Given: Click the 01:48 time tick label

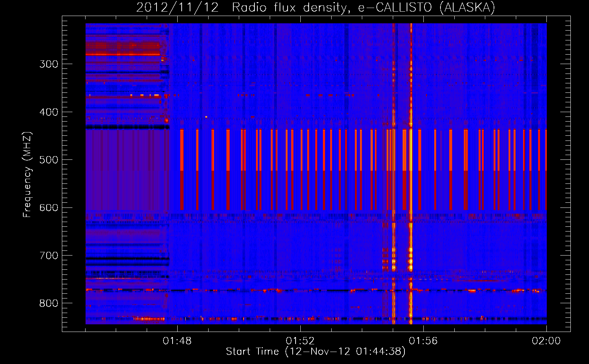Looking at the screenshot, I should coord(177,341).
